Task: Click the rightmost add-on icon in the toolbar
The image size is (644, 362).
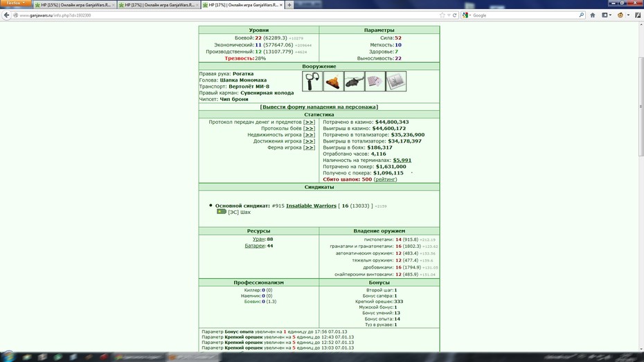Action: coord(638,15)
